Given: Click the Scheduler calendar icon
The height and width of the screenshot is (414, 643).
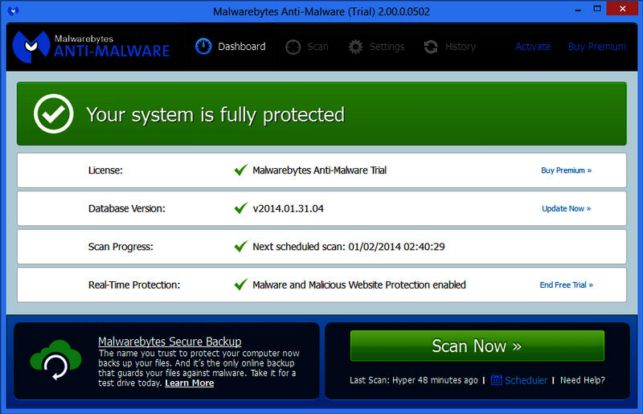Looking at the screenshot, I should pyautogui.click(x=496, y=380).
